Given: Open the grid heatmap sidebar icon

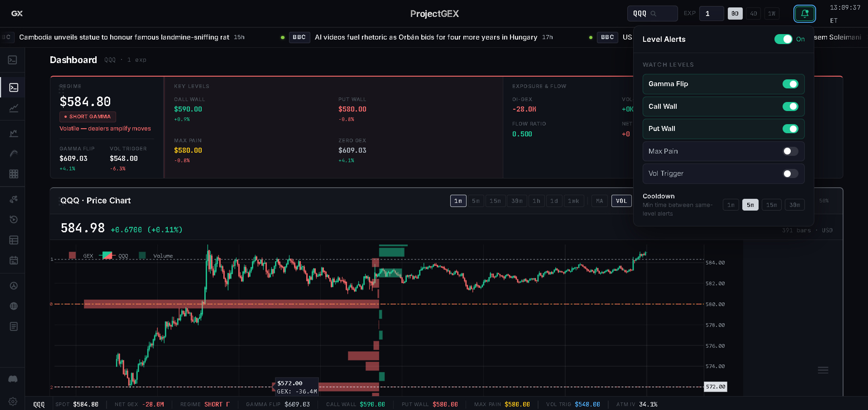Looking at the screenshot, I should click(x=14, y=174).
